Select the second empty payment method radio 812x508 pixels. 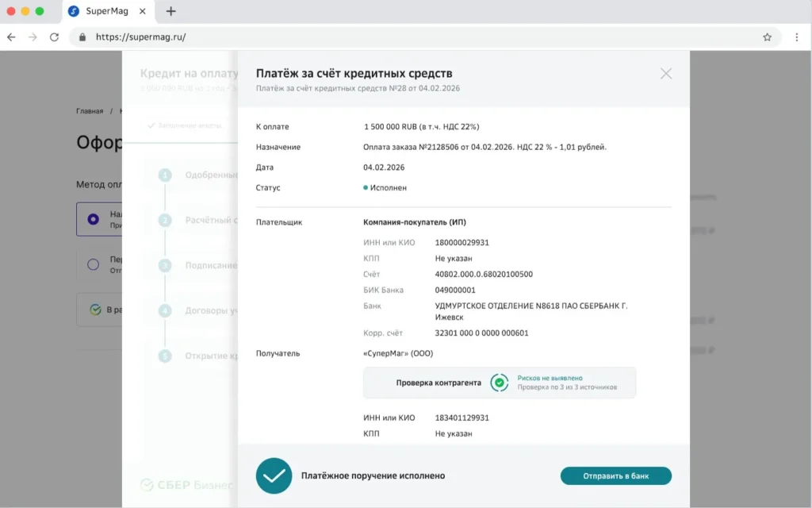coord(94,264)
